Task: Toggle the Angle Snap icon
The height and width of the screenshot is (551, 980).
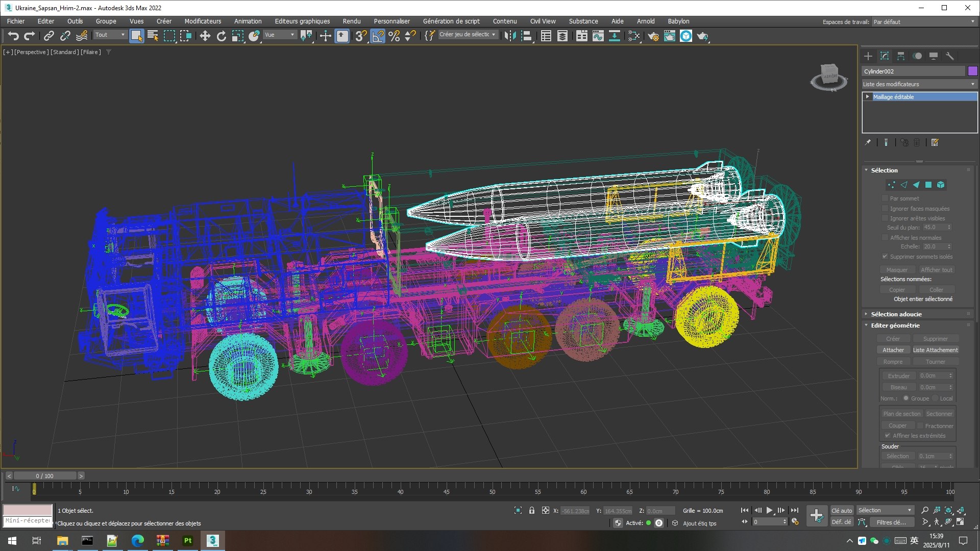Action: (378, 36)
